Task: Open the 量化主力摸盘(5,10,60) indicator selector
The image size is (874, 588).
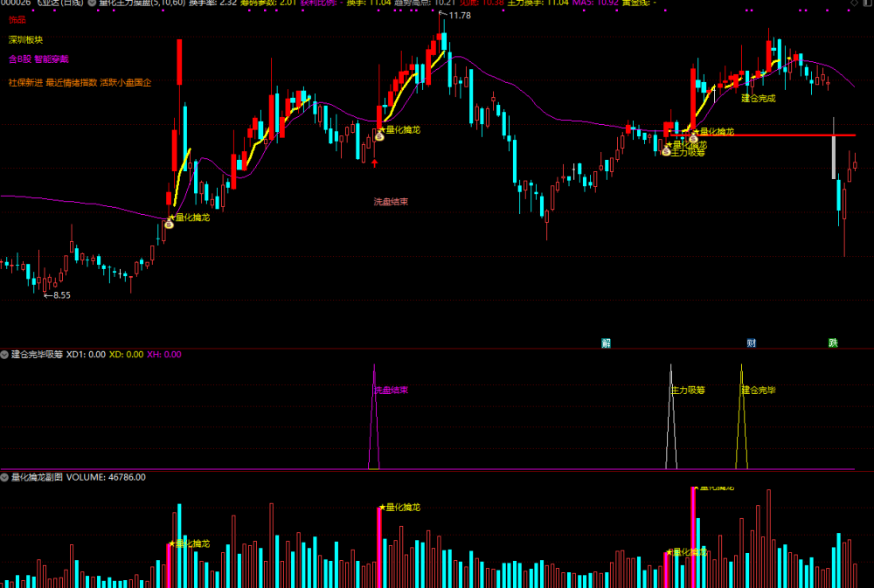Action: click(142, 3)
